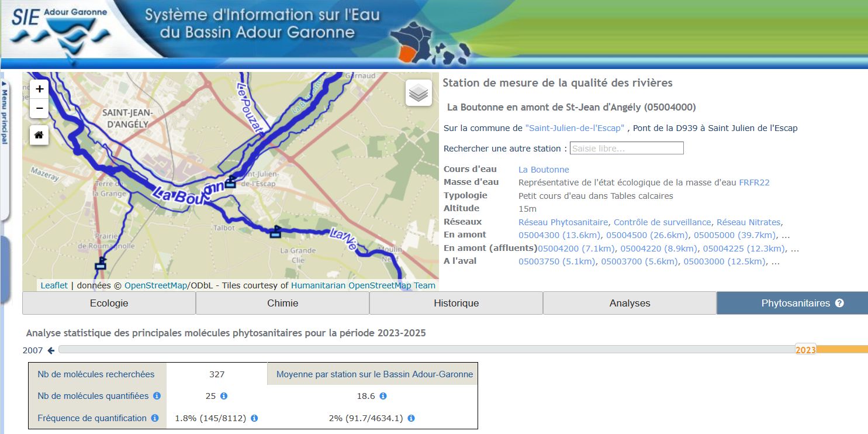Open water body FRFR22 link
This screenshot has height=434, width=868.
pyautogui.click(x=754, y=182)
